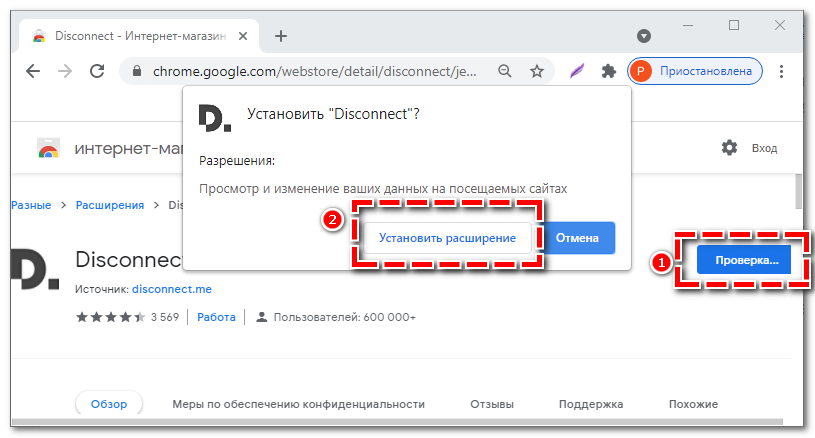Viewport: 815px width, 438px height.
Task: Minimize the Chrome window
Action: point(688,25)
